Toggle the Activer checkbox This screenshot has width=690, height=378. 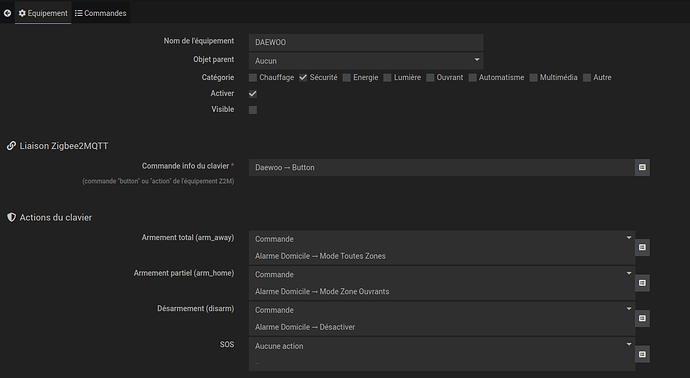253,94
